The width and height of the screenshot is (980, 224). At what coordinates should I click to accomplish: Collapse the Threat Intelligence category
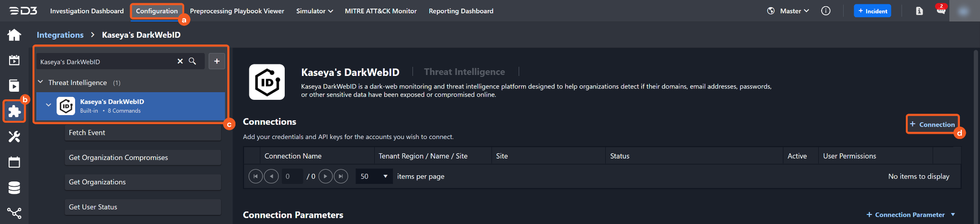[41, 82]
